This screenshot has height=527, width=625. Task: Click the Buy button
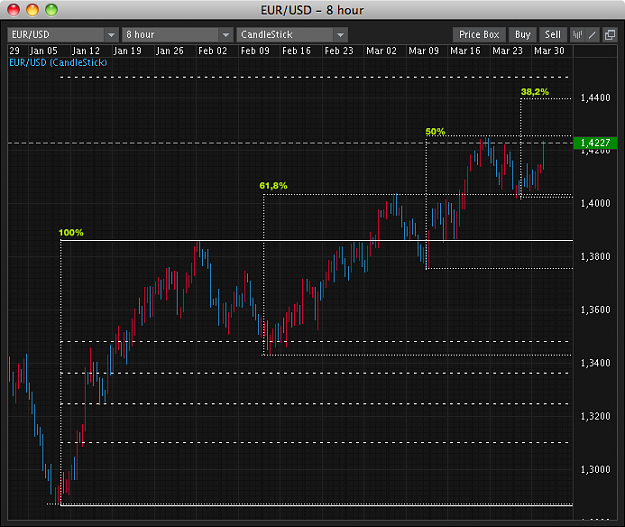pyautogui.click(x=523, y=35)
